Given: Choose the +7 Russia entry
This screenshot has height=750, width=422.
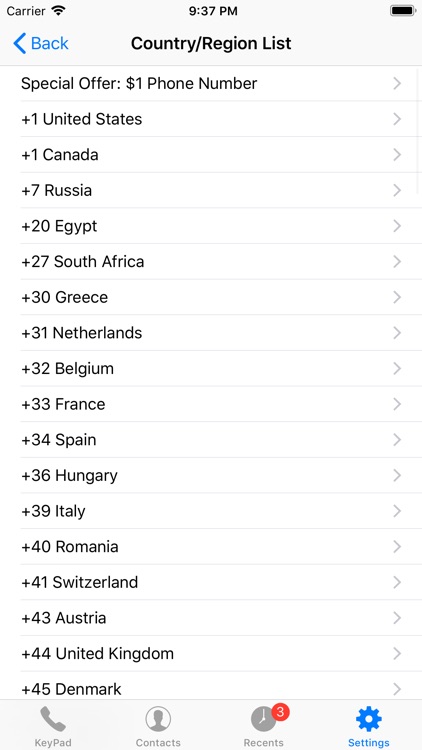Looking at the screenshot, I should point(211,190).
